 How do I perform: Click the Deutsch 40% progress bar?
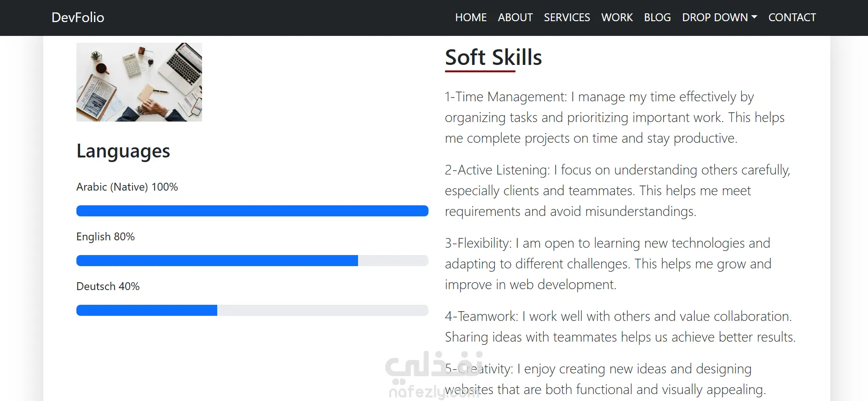coord(252,310)
